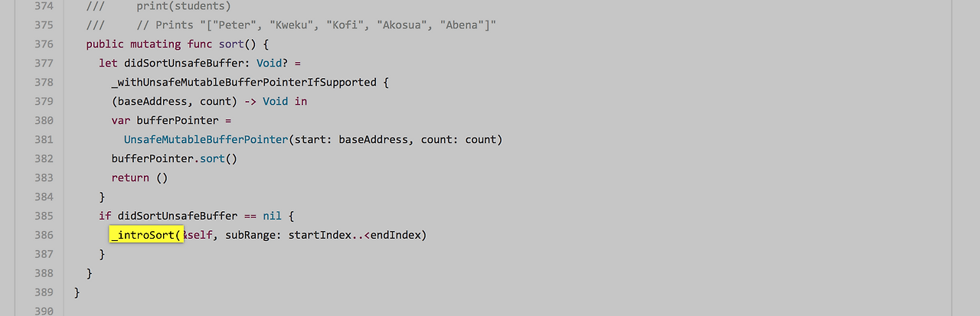This screenshot has width=980, height=316.
Task: Click line number 389
Action: 44,292
